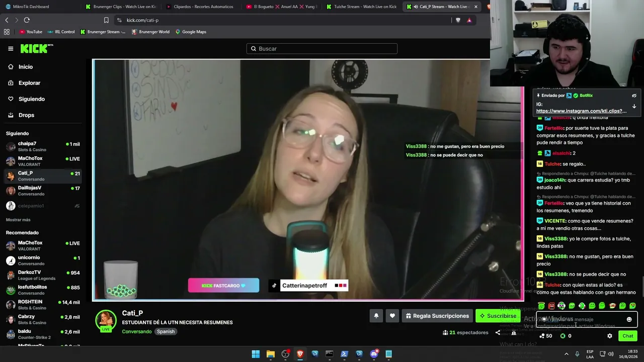Go back to the previous browser page
Screen dimensions: 644x362
click(x=7, y=20)
